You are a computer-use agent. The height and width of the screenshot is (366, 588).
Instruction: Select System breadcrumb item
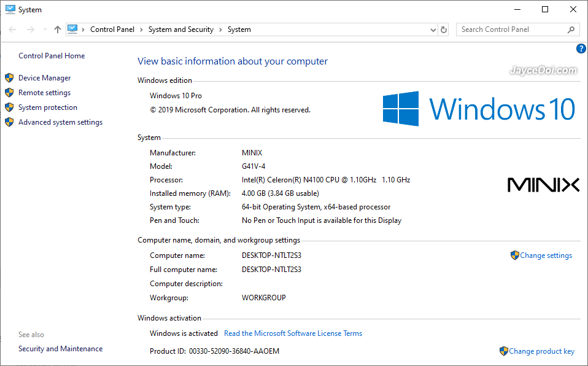(x=239, y=29)
